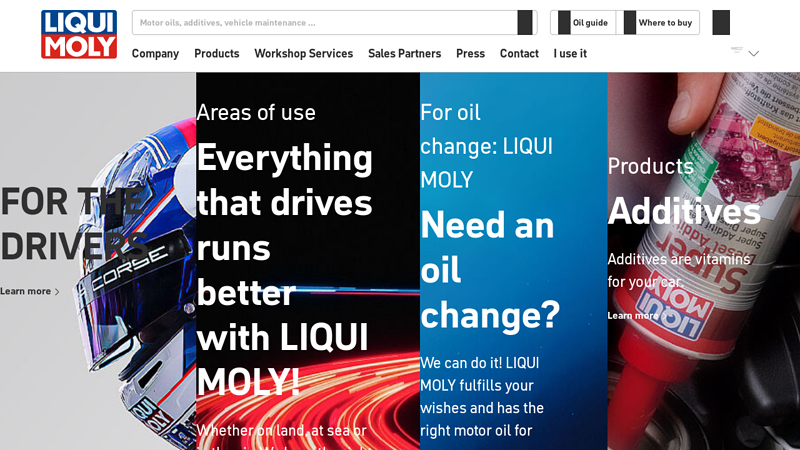Click Learn more under FOR THE DRIVERS

(30, 291)
